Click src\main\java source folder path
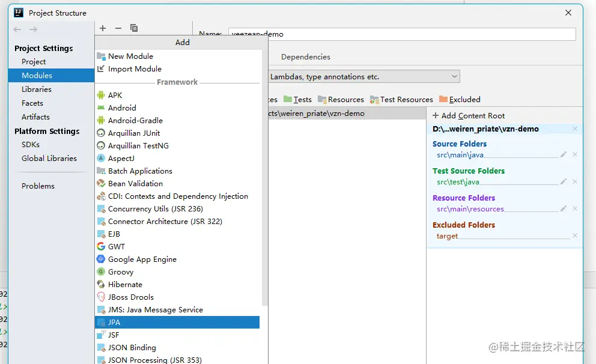This screenshot has width=596, height=364. [460, 155]
